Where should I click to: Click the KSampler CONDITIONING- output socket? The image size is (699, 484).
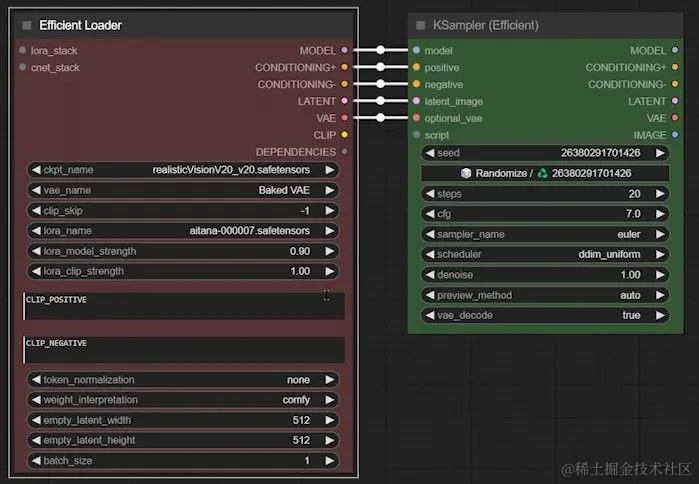click(675, 84)
